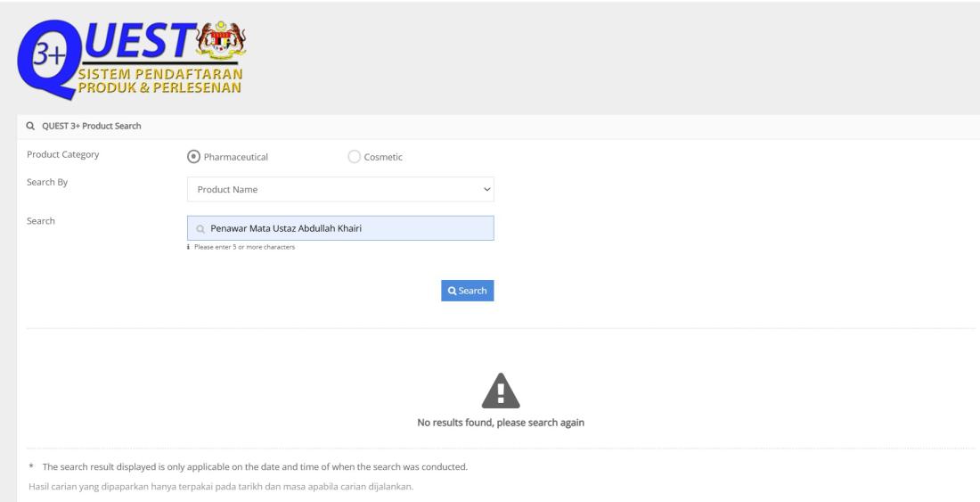The image size is (980, 502).
Task: Open the Search By Product Name dropdown
Action: tap(339, 188)
